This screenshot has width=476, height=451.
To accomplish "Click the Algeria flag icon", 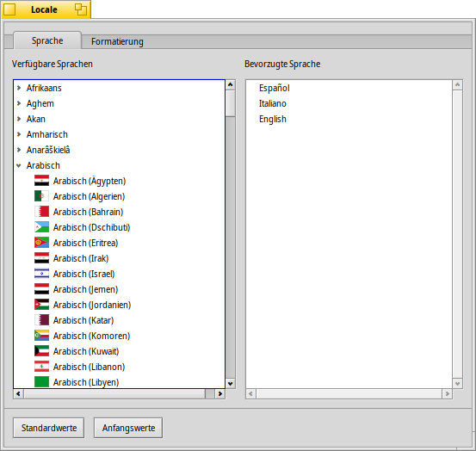I will [x=41, y=195].
